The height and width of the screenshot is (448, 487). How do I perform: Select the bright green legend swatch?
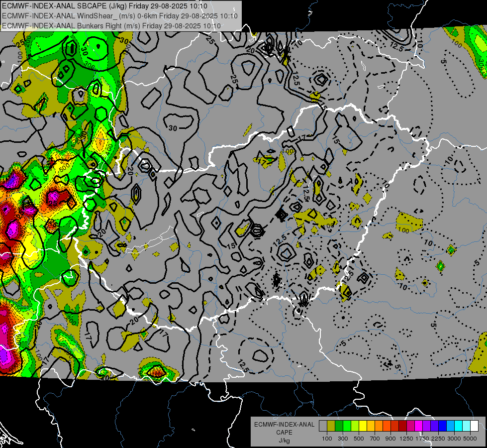(347, 426)
